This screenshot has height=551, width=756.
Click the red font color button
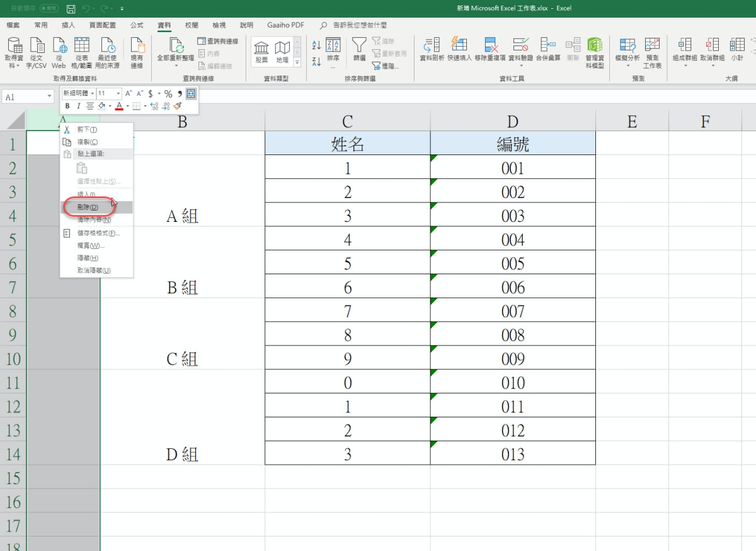pyautogui.click(x=119, y=106)
